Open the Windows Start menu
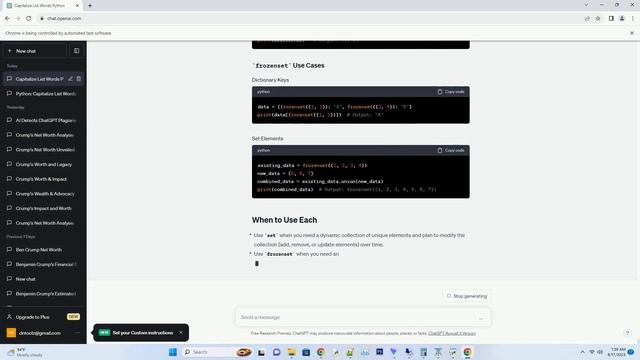Image resolution: width=640 pixels, height=360 pixels. (x=173, y=352)
